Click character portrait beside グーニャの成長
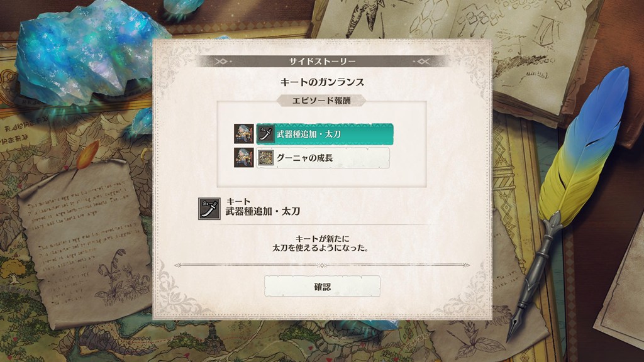 point(244,158)
